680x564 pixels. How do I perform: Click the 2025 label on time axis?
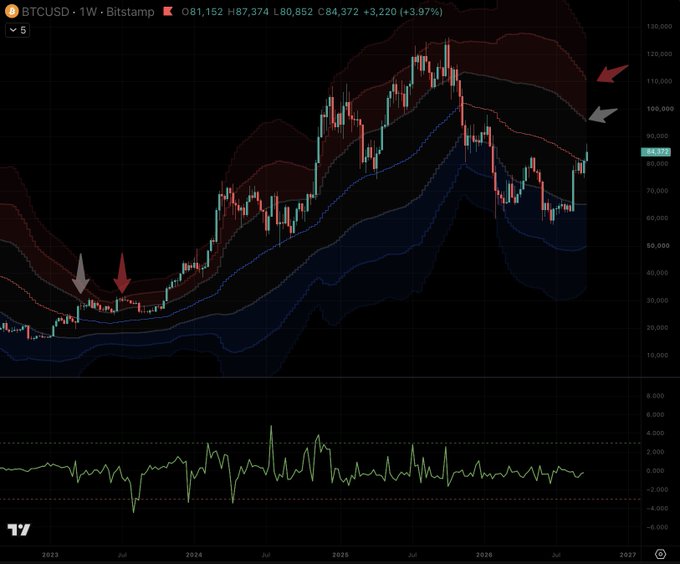point(340,555)
